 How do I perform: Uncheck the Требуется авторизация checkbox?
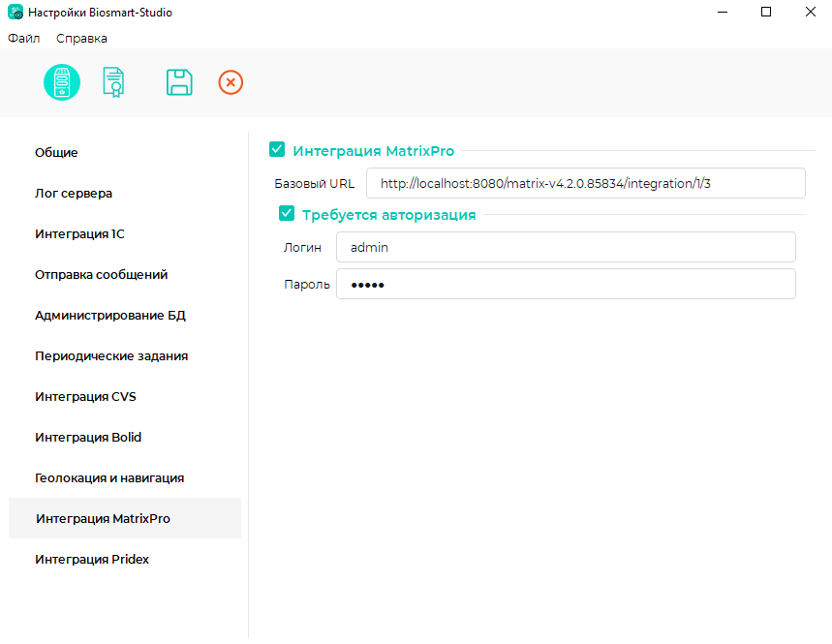pyautogui.click(x=287, y=213)
